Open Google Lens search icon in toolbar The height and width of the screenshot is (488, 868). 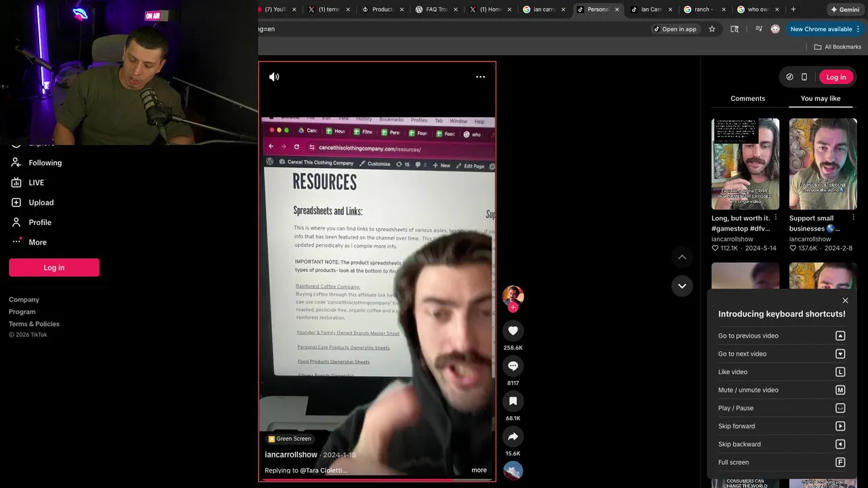tap(734, 29)
